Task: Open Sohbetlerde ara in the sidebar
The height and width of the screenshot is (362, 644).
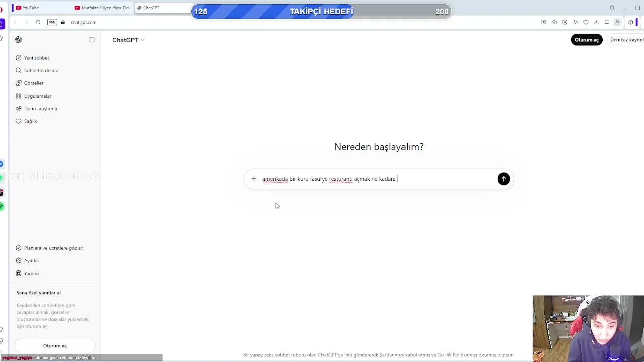Action: point(54,70)
